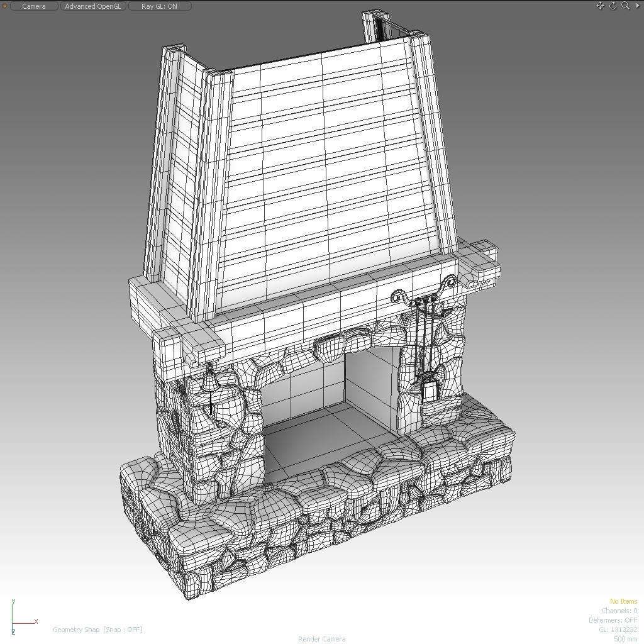Open the Advanced OpenGL shading dropdown
644x644 pixels.
(92, 6)
